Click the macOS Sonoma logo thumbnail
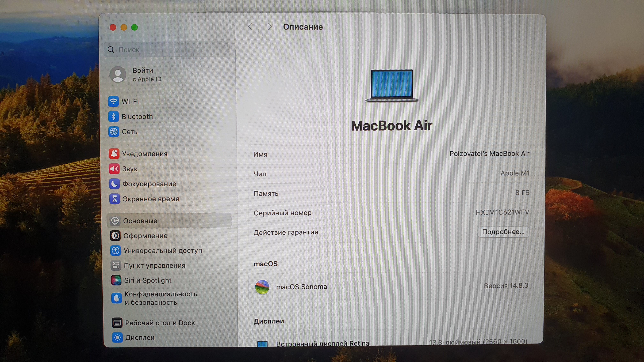This screenshot has height=362, width=644. pyautogui.click(x=262, y=287)
